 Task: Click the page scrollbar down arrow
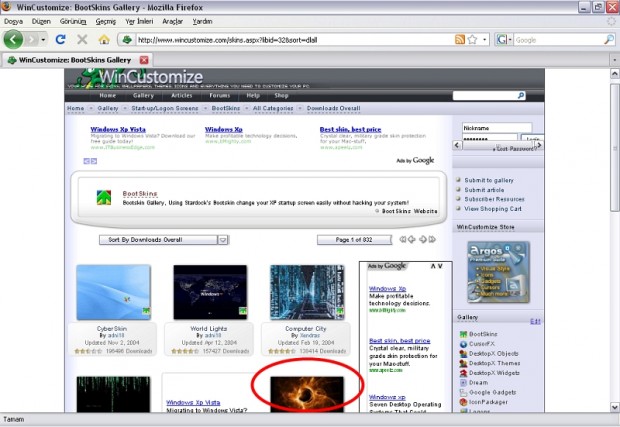(615, 407)
